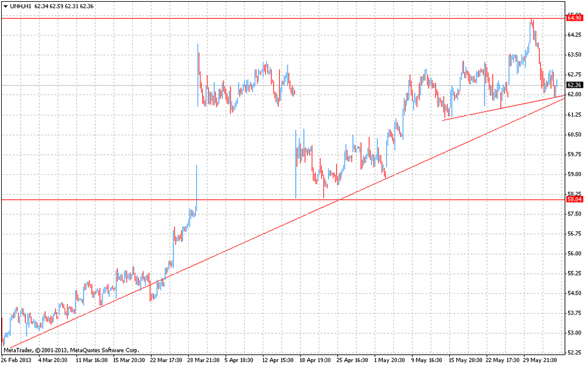588x365 pixels.
Task: Click the 25 Apr 16:30 time label
Action: tap(352, 360)
